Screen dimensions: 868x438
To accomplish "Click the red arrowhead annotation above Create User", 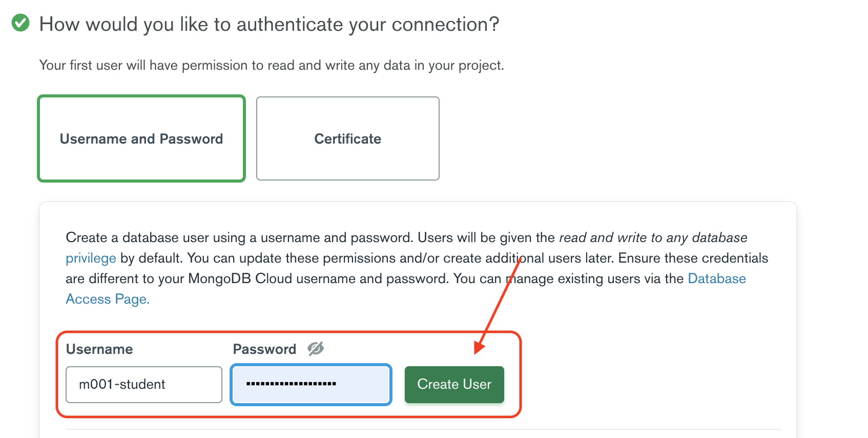I will click(479, 348).
